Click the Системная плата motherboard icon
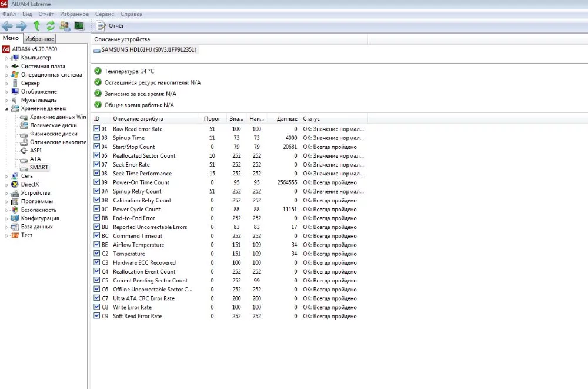588x389 pixels. click(15, 66)
